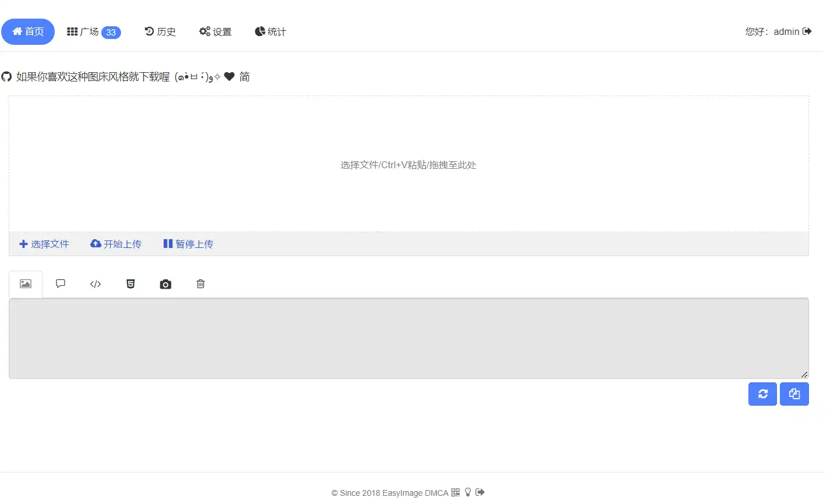Screen dimensions: 834x504
Task: Open 广场 gallery with 33 badge
Action: click(93, 31)
